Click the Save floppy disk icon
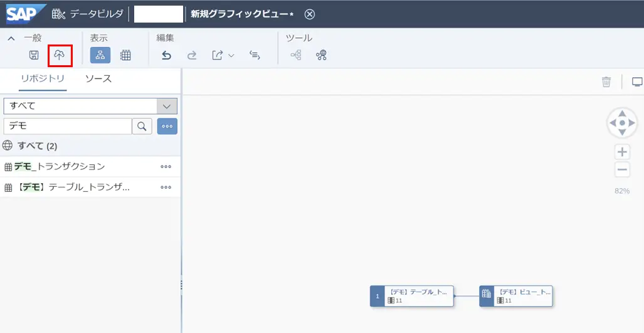The image size is (644, 333). [34, 55]
